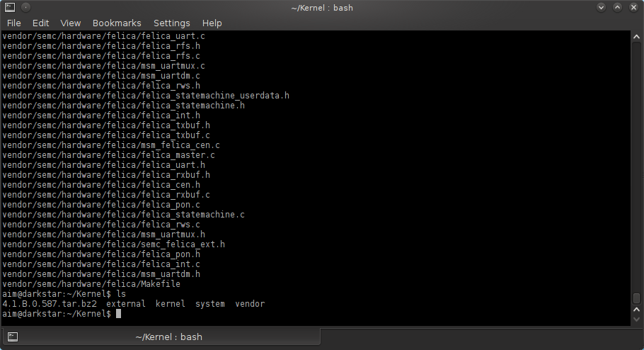Click the felica_statemachine_userdata.h output line
The width and height of the screenshot is (644, 350).
(x=146, y=96)
